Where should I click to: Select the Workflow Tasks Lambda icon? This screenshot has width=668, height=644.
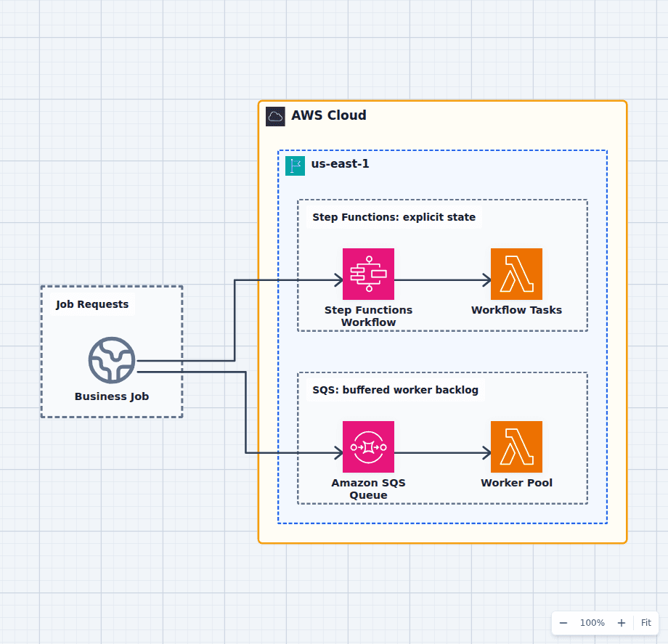pyautogui.click(x=516, y=274)
